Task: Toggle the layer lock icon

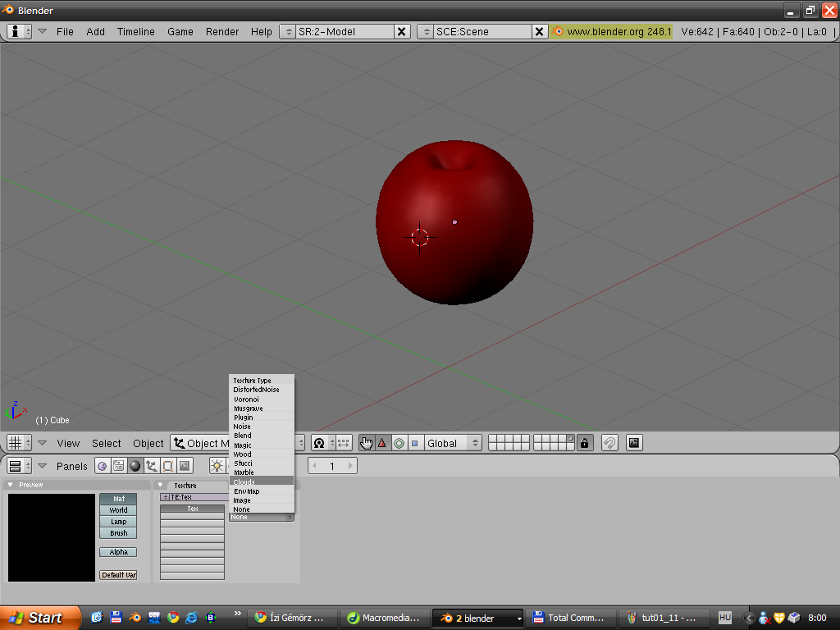Action: [x=584, y=443]
